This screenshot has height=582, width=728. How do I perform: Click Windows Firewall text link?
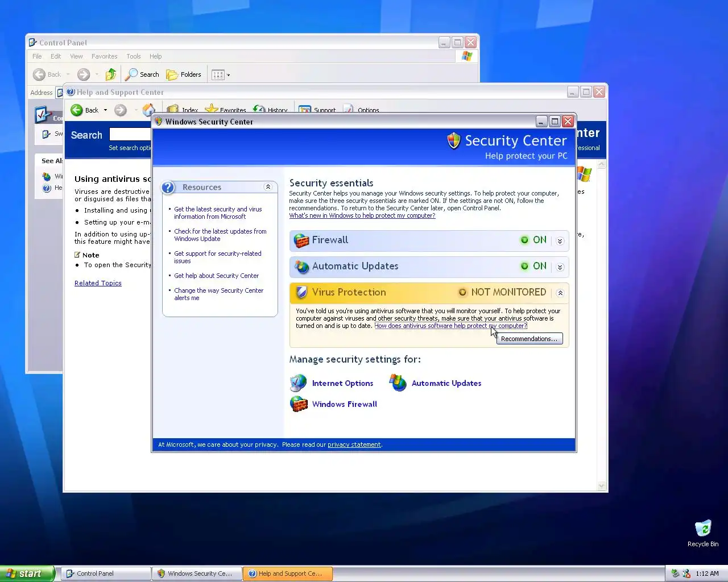344,404
